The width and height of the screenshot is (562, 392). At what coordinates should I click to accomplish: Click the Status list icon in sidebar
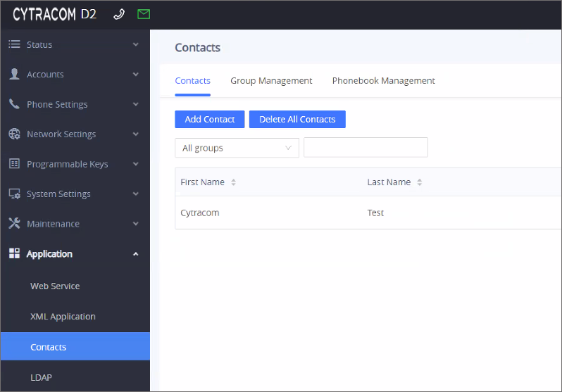click(14, 44)
